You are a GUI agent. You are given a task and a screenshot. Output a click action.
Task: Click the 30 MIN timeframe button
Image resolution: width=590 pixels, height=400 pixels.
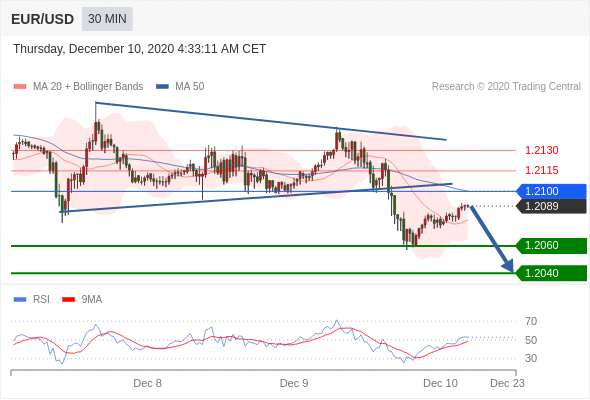coord(107,19)
